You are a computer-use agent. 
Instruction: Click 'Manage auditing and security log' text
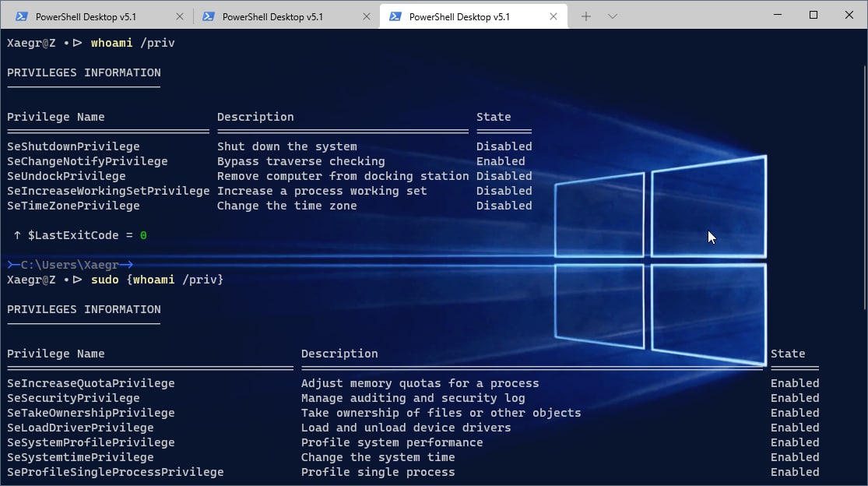tap(413, 398)
